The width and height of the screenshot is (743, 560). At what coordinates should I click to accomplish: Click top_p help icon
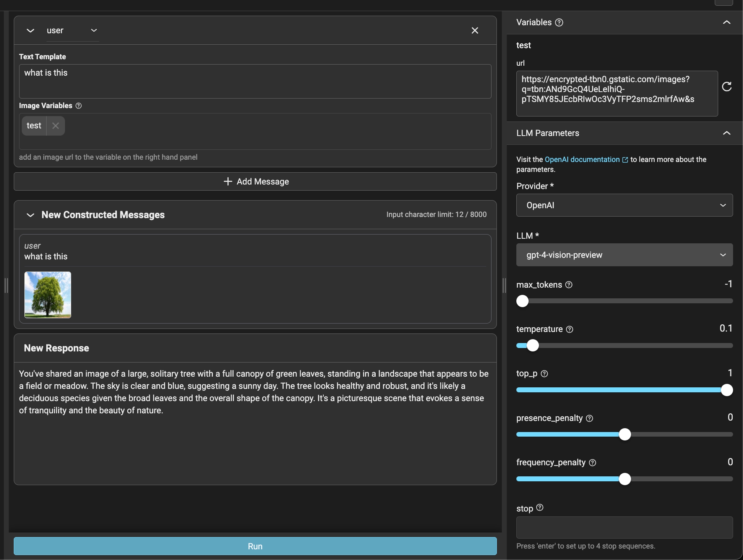pos(545,374)
